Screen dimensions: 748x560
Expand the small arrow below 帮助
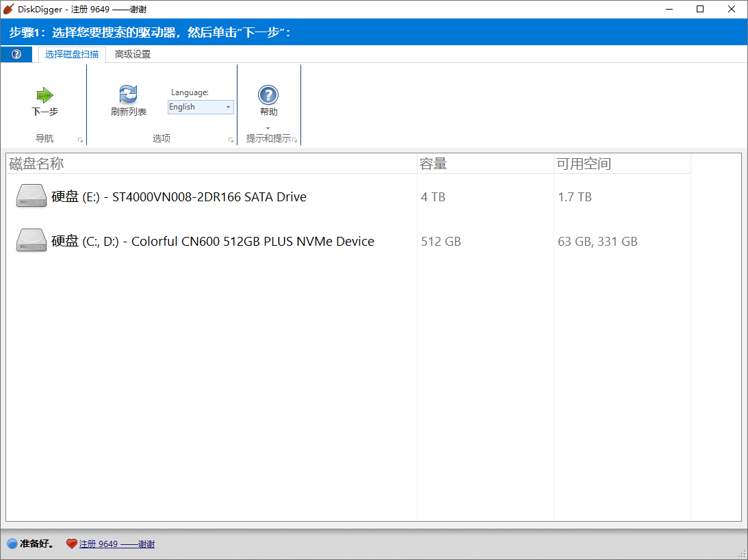tap(268, 128)
